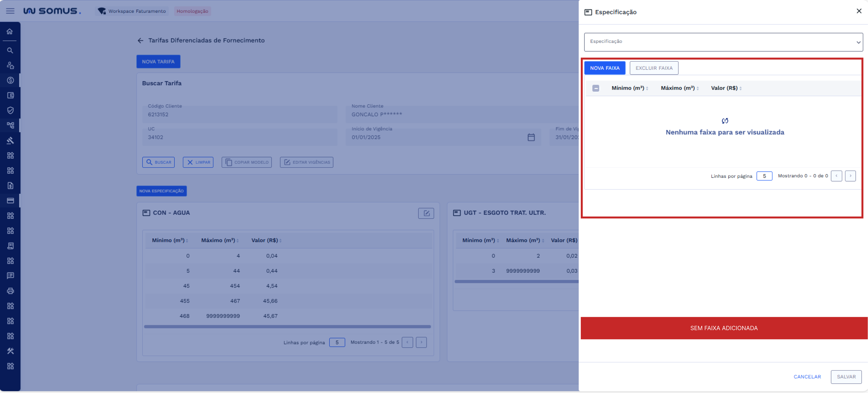Click the CANCELAR link
This screenshot has height=393, width=868.
[x=807, y=377]
